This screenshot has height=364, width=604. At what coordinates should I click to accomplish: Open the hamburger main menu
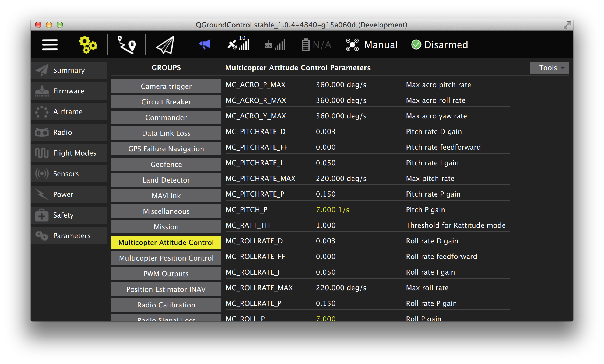coord(50,45)
